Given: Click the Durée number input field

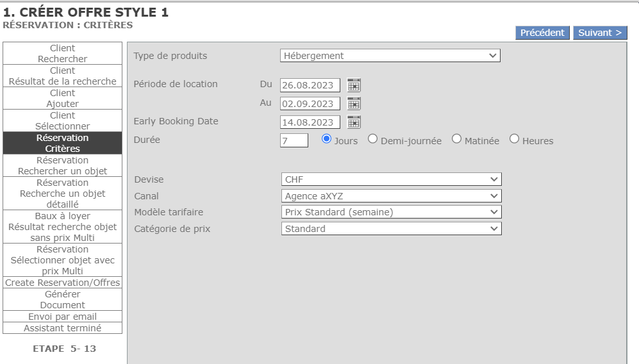Looking at the screenshot, I should click(294, 140).
